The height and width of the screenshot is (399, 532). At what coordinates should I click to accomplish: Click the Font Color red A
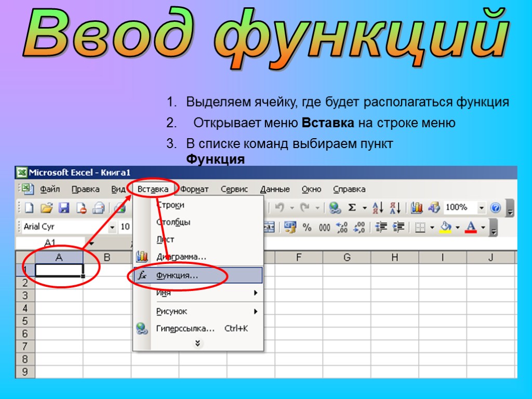(471, 227)
